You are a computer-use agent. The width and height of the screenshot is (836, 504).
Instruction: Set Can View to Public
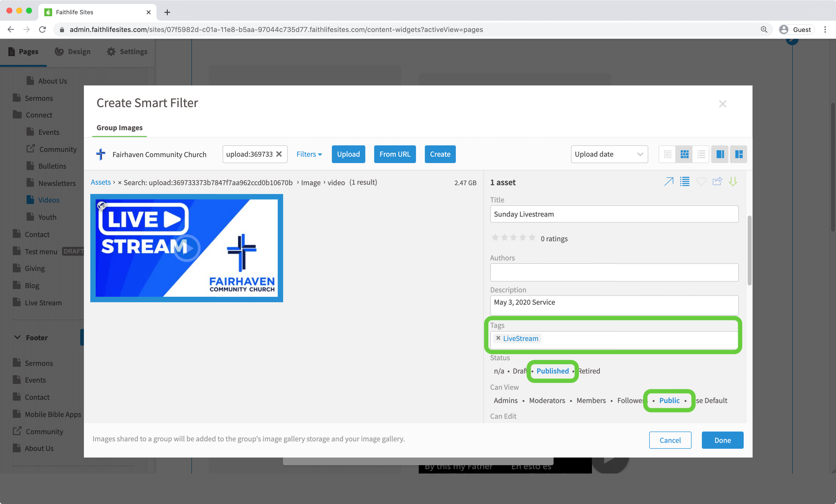pyautogui.click(x=669, y=400)
